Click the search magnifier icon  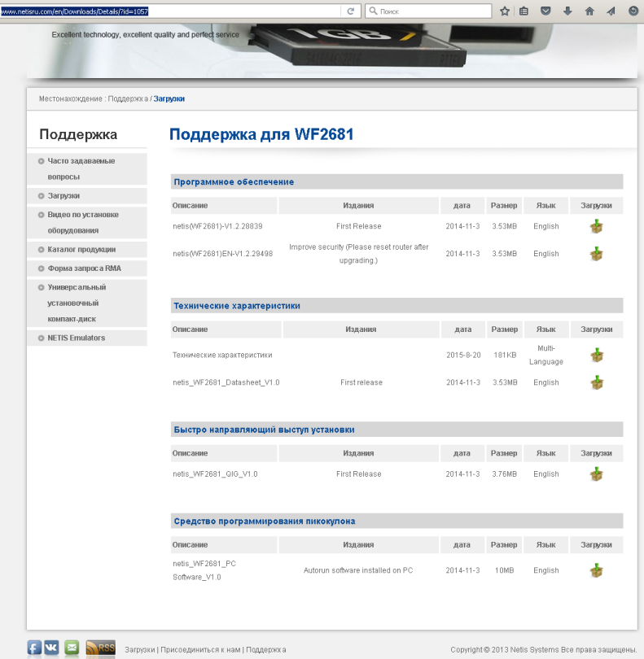(x=373, y=11)
